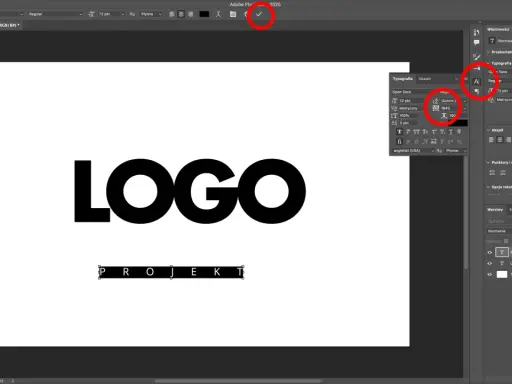Open the Płynne anti-alias dropdown in Typografia panel
Viewport: 512px width, 384px height.
click(x=455, y=151)
